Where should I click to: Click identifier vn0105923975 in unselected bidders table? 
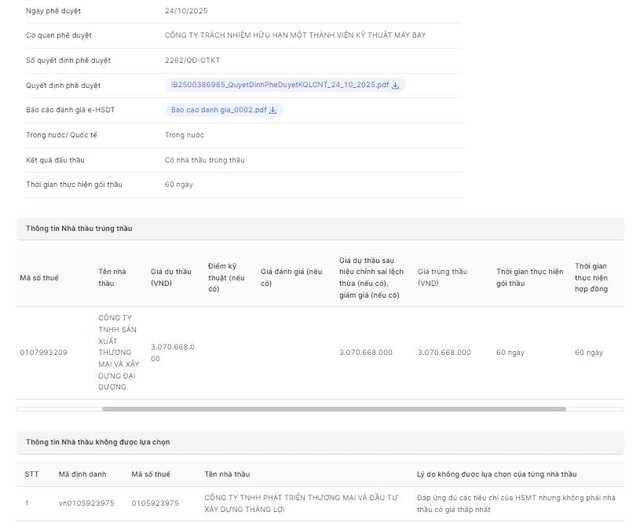[84, 503]
